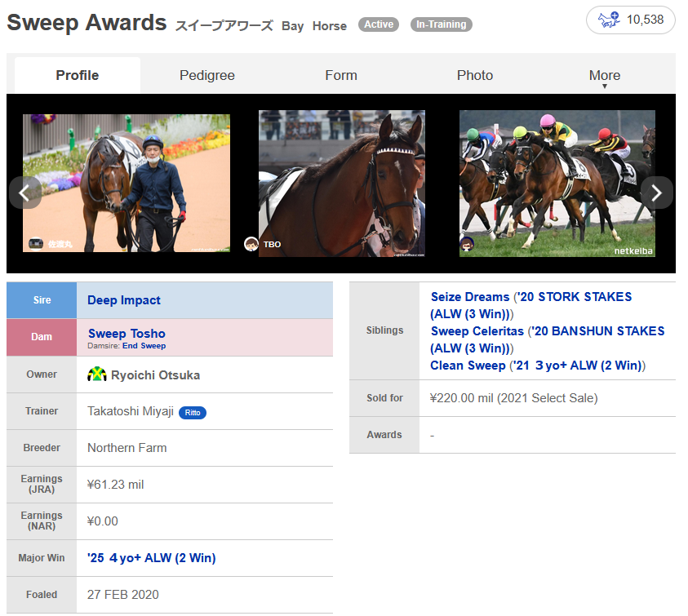Image resolution: width=688 pixels, height=616 pixels.
Task: Click the camera avatar on first photo
Action: tap(36, 243)
